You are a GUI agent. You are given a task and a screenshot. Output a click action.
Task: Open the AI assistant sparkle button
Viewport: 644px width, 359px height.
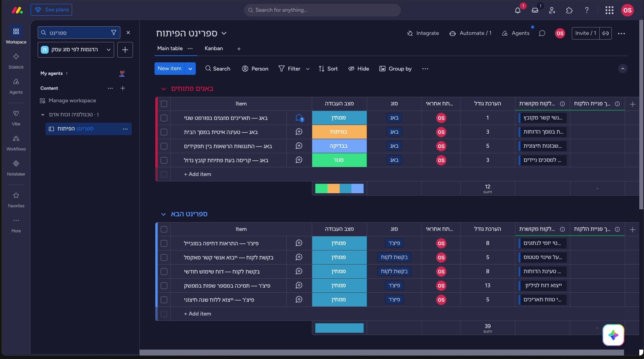coord(613,335)
